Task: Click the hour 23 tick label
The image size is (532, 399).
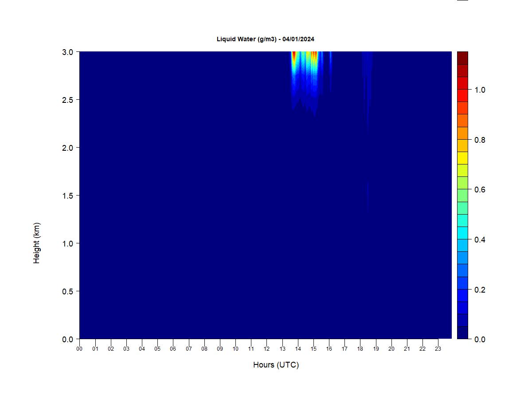Action: [x=438, y=349]
